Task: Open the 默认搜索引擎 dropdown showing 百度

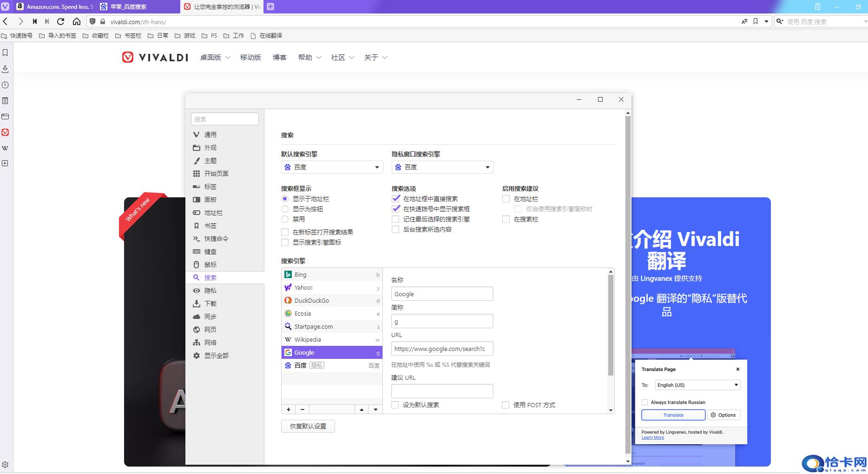Action: [331, 167]
